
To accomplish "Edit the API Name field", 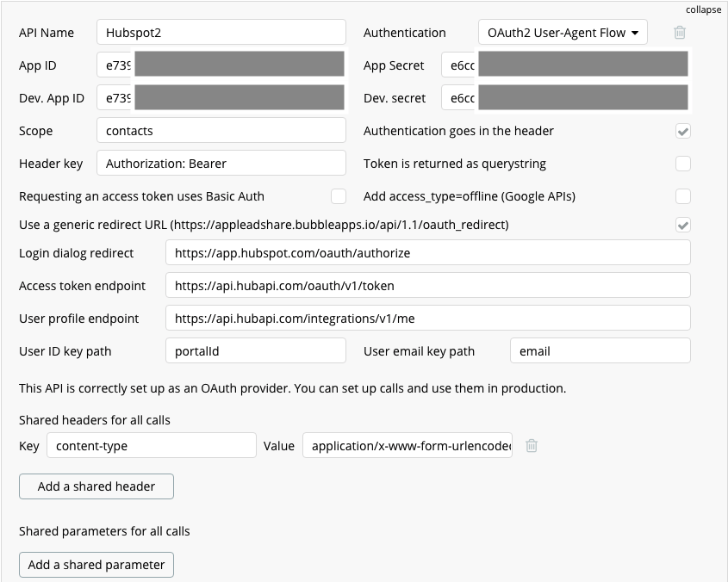I will tap(221, 33).
